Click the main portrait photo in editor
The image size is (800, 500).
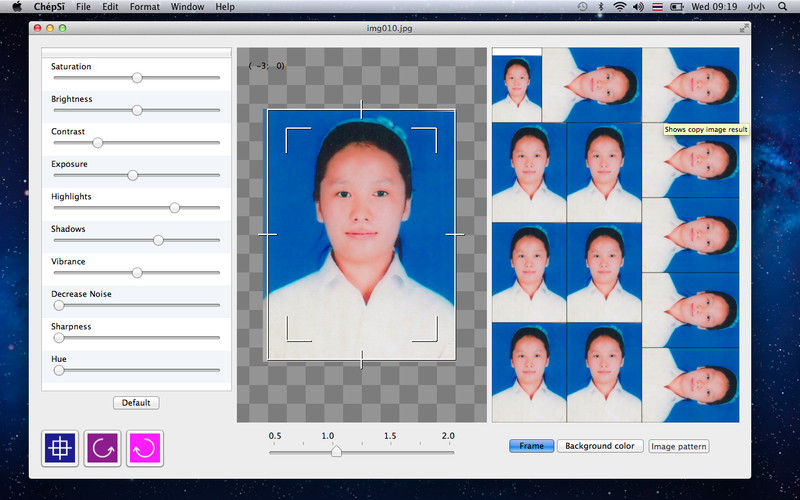[361, 235]
